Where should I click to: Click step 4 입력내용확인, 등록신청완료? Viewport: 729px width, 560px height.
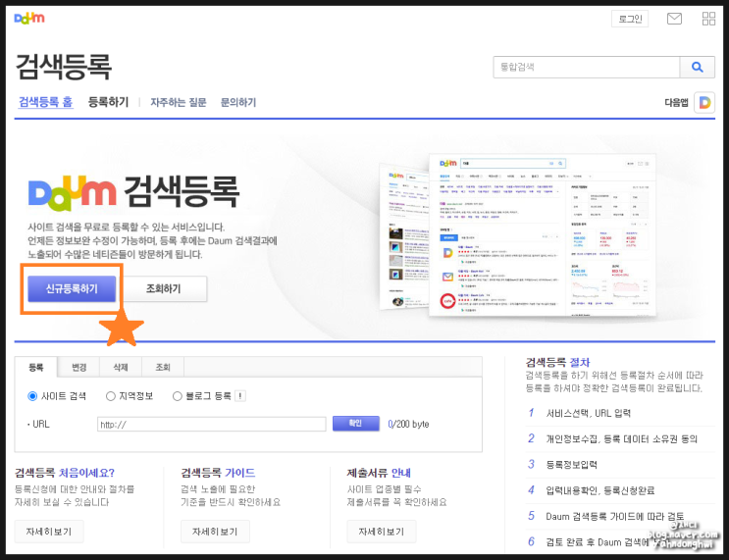pyautogui.click(x=600, y=490)
